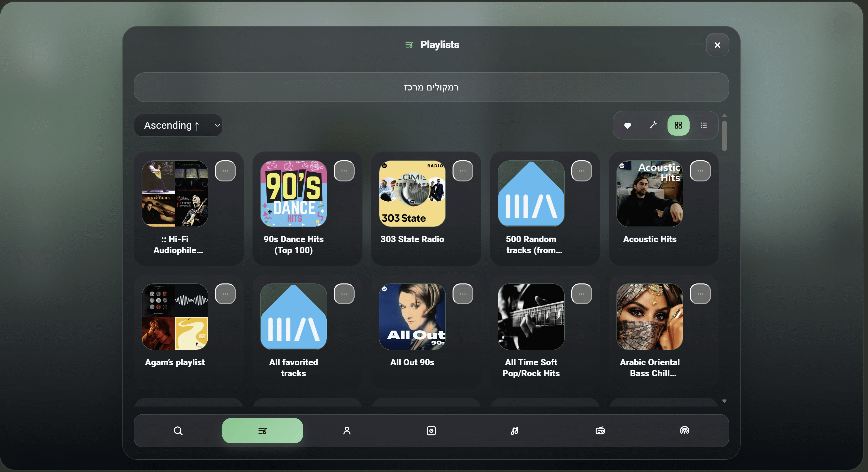Open Hi-Fi Audiophile playlist cover art
Screen dimensions: 868x472
pos(175,193)
